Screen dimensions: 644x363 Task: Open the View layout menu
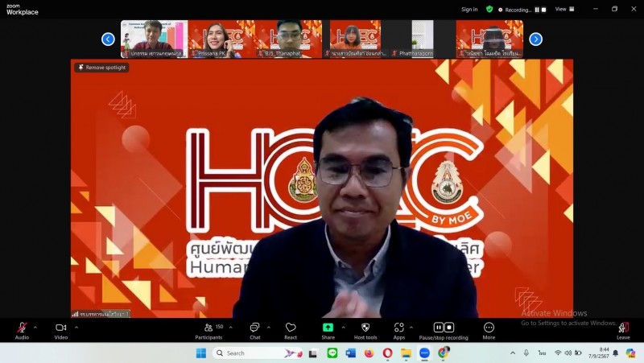tap(565, 9)
